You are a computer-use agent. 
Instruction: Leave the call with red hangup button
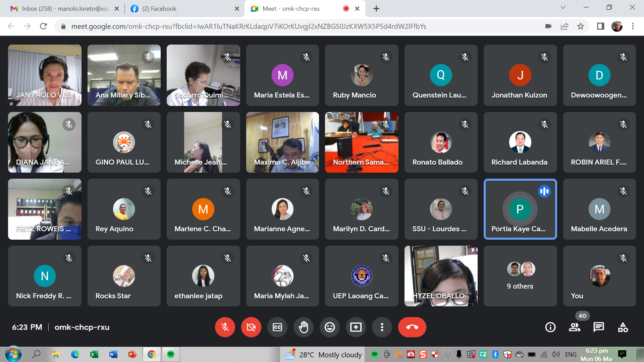pos(412,327)
